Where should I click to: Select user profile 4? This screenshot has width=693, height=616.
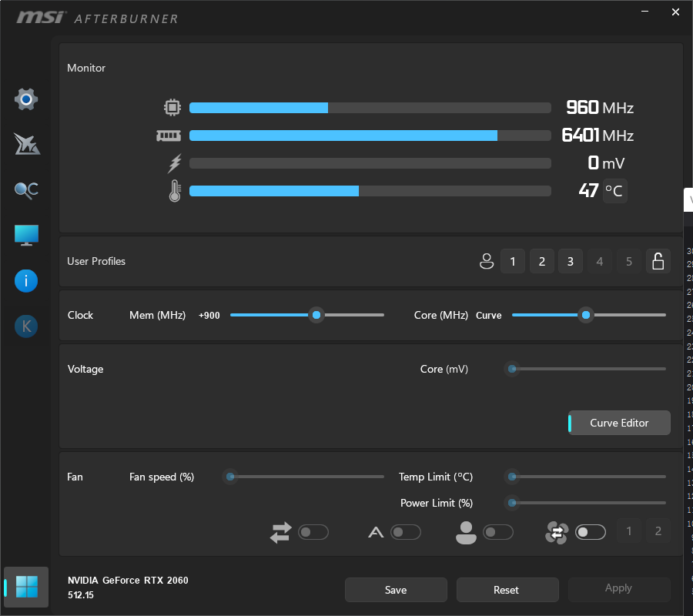600,261
